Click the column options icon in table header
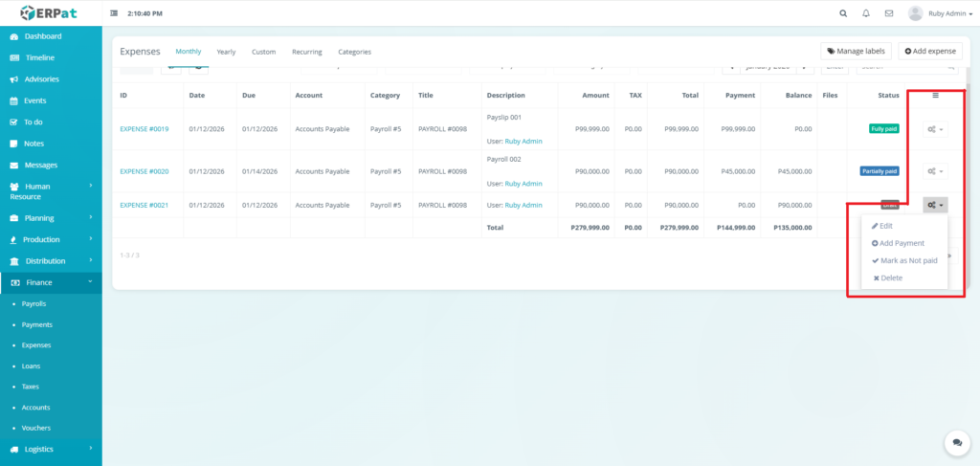 click(x=935, y=95)
